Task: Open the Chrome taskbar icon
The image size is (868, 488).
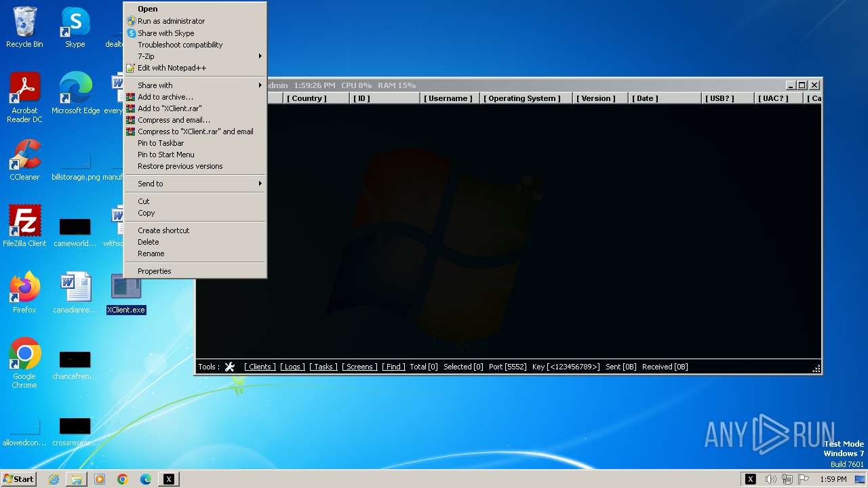Action: point(123,479)
